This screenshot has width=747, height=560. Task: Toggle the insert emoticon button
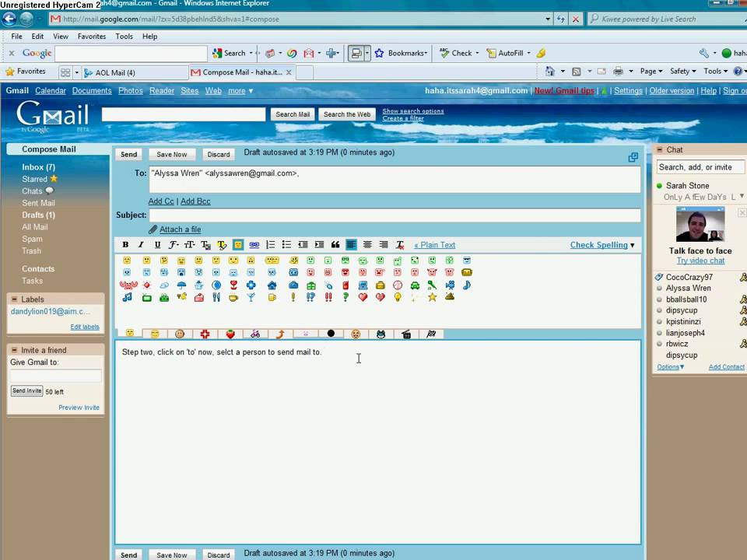[238, 245]
